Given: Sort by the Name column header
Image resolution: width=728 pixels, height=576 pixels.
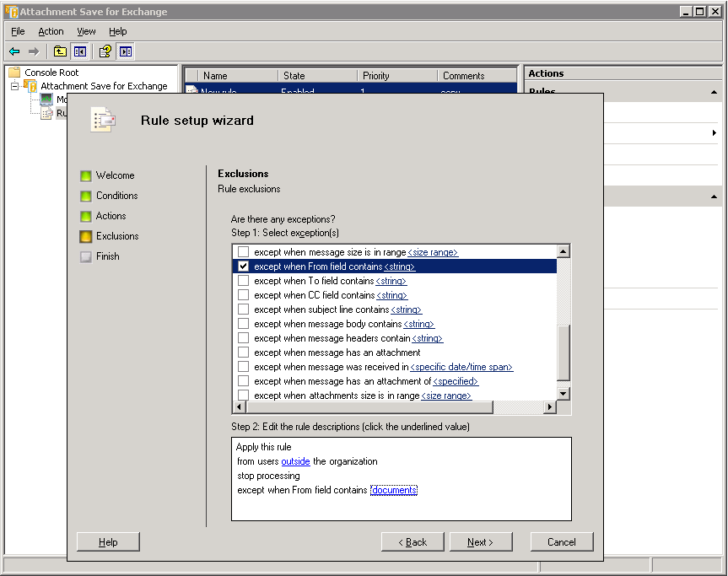Looking at the screenshot, I should (238, 76).
